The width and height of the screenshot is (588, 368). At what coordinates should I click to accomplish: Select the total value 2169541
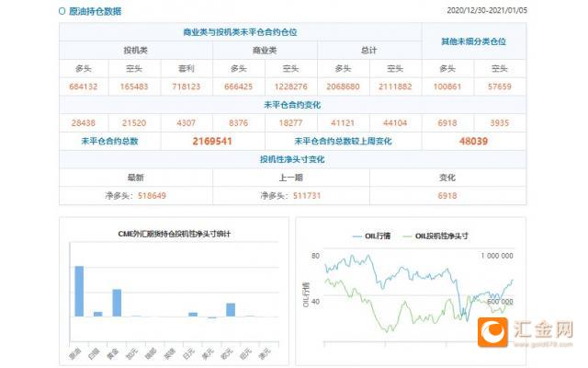click(212, 141)
